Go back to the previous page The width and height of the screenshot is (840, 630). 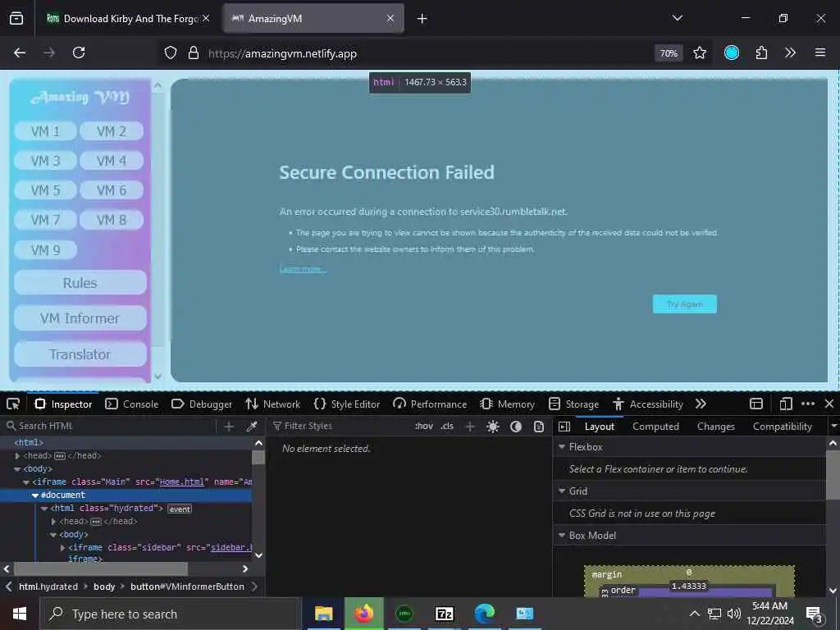coord(20,52)
